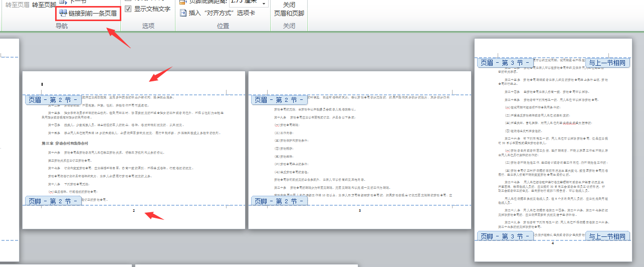Click 页脚 - 第 3 节 tag on page 4
The width and height of the screenshot is (644, 267).
(x=506, y=236)
